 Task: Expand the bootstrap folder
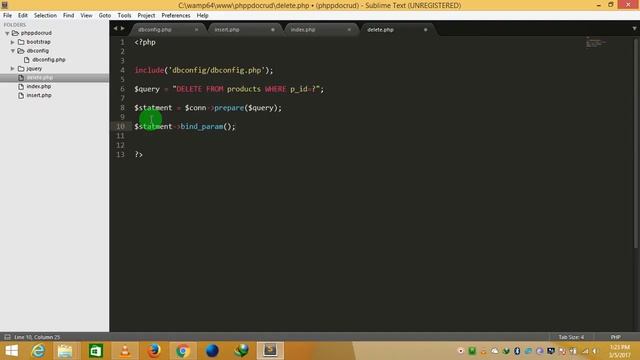pyautogui.click(x=13, y=42)
